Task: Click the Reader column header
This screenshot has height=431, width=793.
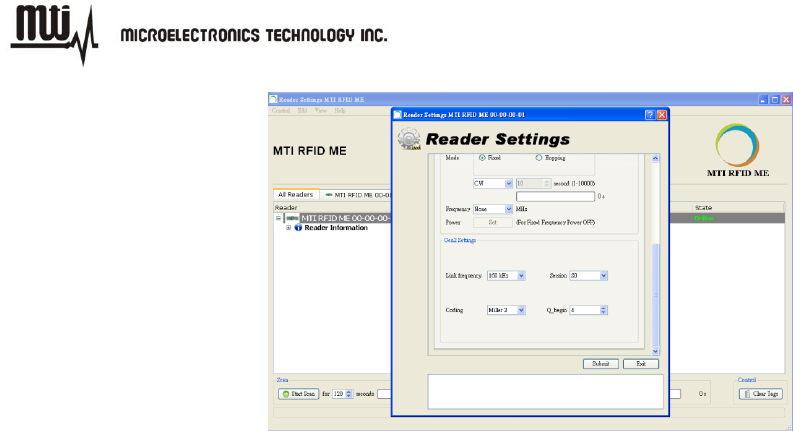Action: (333, 207)
